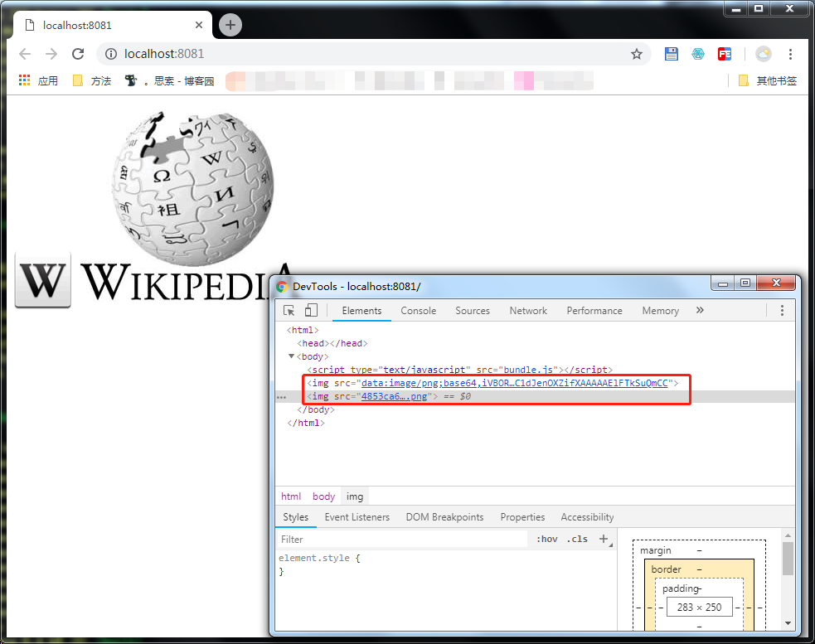Open DevTools customize three-dot menu
Viewport: 815px width, 644px height.
pos(782,310)
